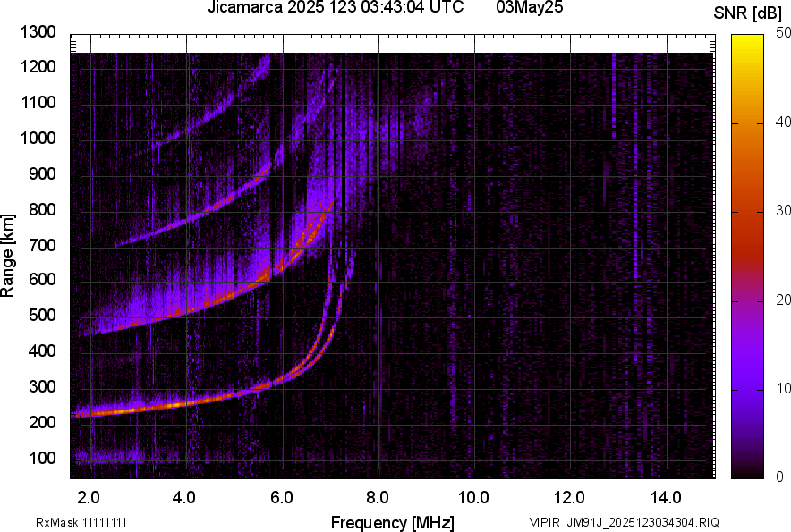Image resolution: width=791 pixels, height=532 pixels.
Task: Click the "10.0" frequency tick label
Action: click(x=473, y=497)
